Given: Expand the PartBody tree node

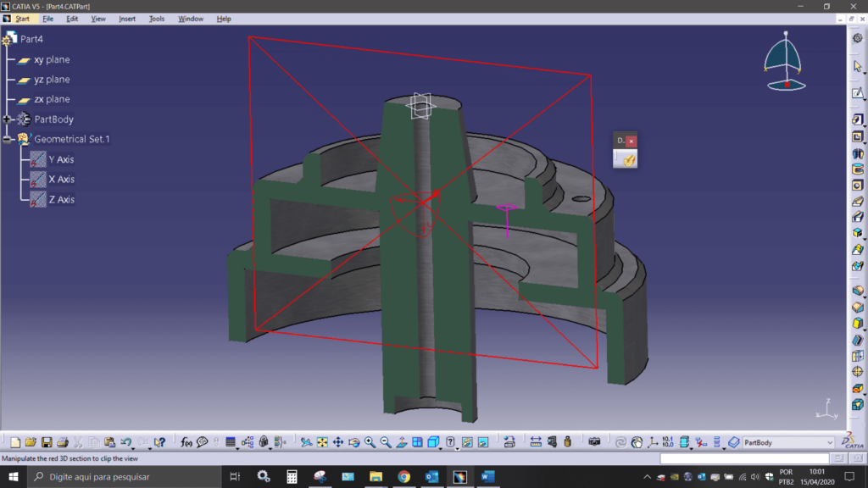Looking at the screenshot, I should 8,119.
